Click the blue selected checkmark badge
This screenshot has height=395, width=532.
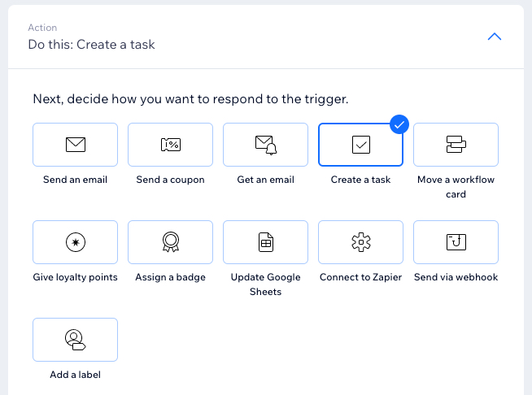point(399,124)
